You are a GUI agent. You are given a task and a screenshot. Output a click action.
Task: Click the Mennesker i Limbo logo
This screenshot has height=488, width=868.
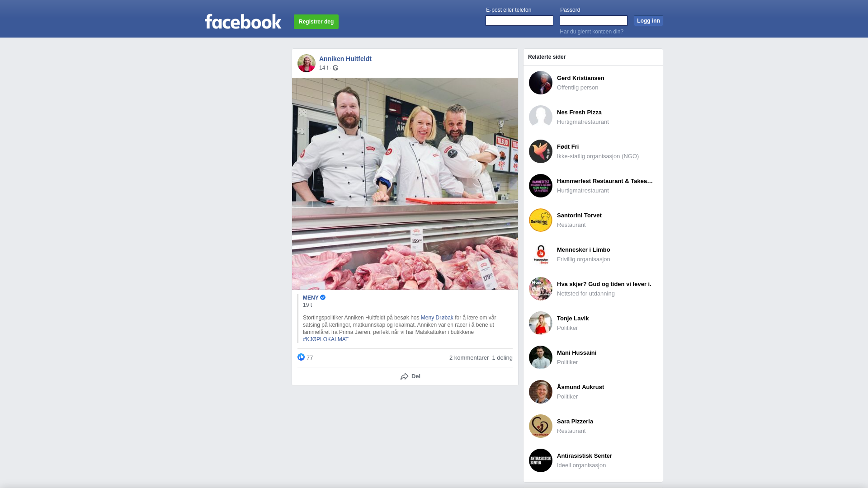(541, 254)
